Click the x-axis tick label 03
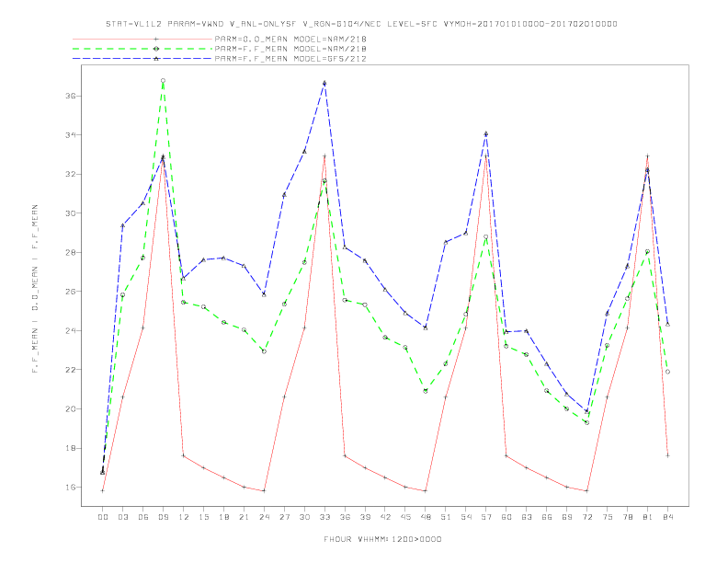The image size is (728, 563). (x=122, y=517)
